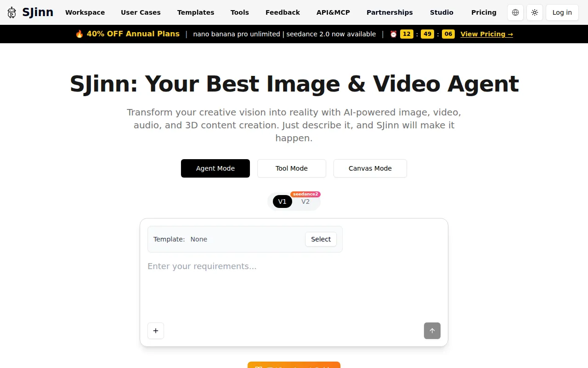Select Agent Mode tab
The image size is (588, 368).
pyautogui.click(x=215, y=168)
